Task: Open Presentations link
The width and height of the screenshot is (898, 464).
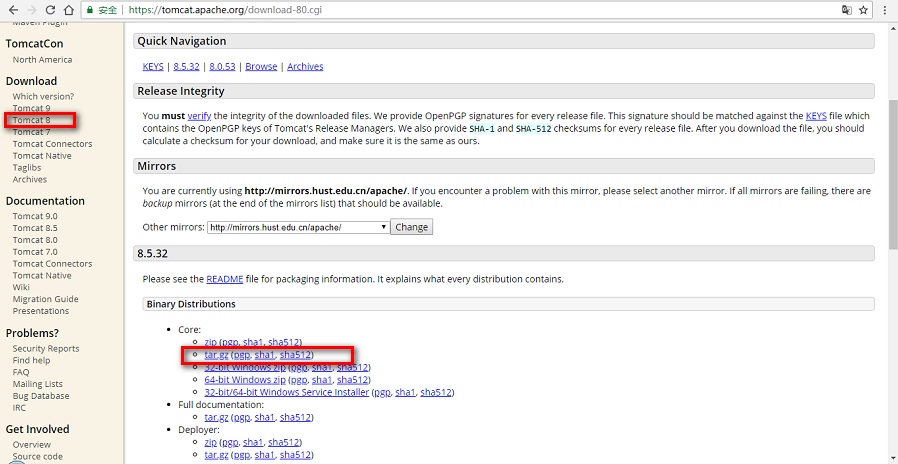Action: point(41,311)
